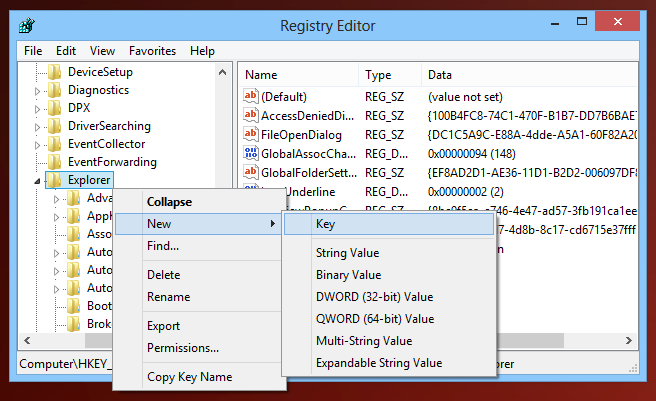The width and height of the screenshot is (656, 401).
Task: Minimize the Registry Editor window
Action: point(555,23)
